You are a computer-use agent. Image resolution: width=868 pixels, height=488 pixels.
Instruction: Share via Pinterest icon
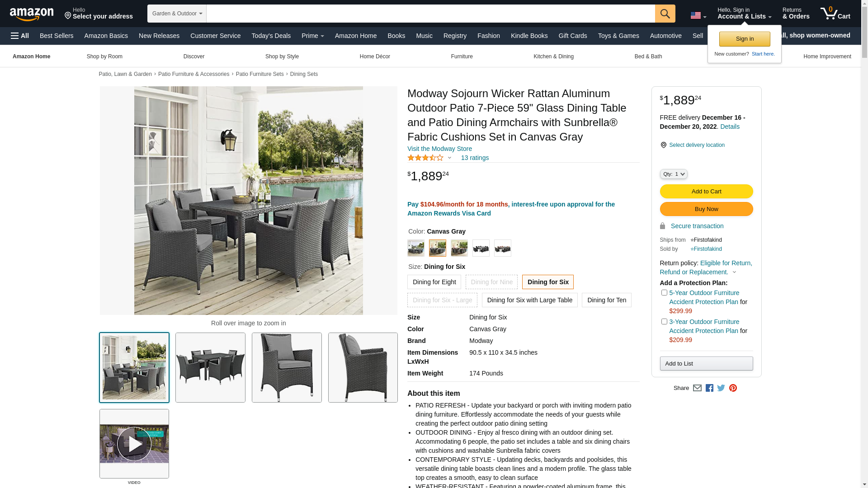click(x=733, y=388)
